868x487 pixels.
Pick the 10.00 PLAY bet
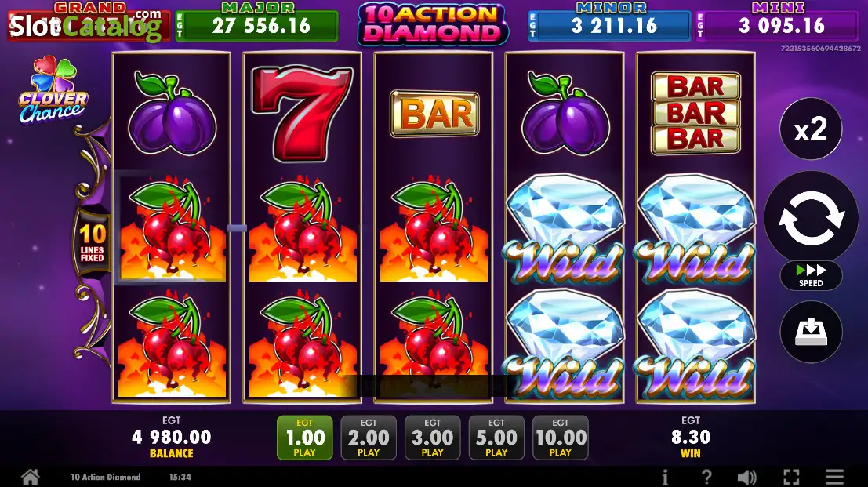click(x=560, y=438)
